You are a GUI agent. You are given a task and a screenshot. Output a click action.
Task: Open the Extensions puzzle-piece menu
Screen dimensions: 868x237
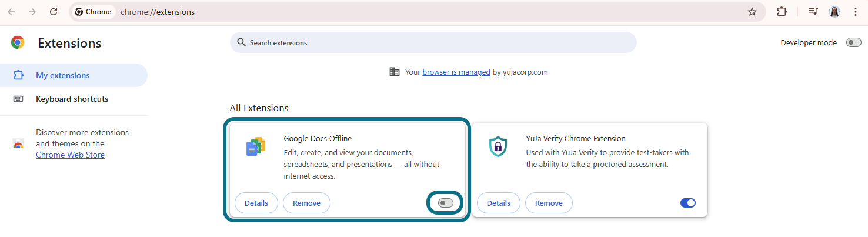click(x=782, y=12)
